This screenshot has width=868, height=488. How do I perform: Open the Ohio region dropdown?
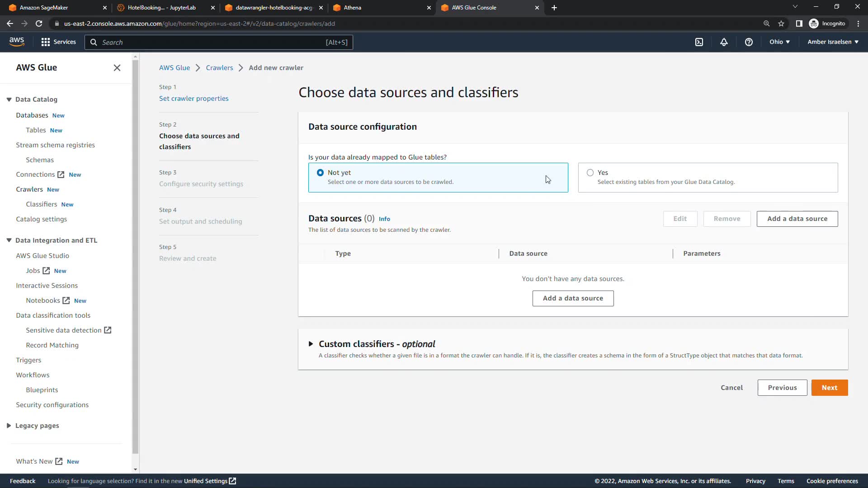[779, 42]
